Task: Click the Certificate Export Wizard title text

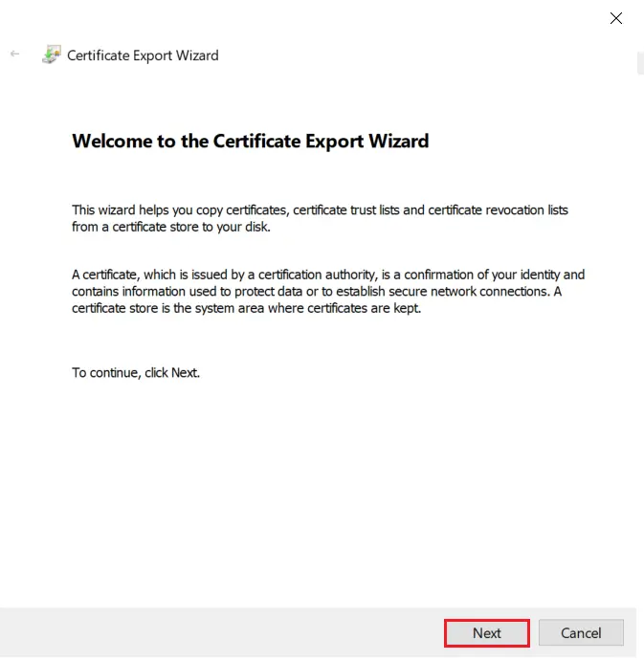Action: (143, 55)
